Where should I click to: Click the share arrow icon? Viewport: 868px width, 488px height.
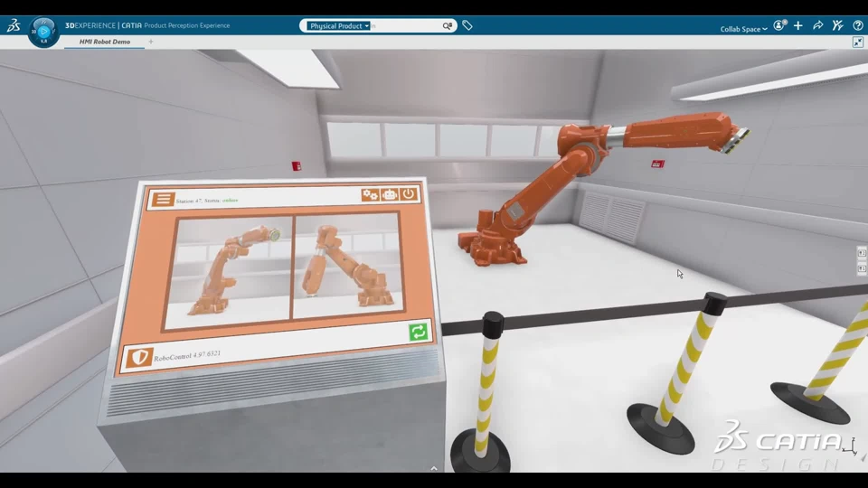[817, 25]
